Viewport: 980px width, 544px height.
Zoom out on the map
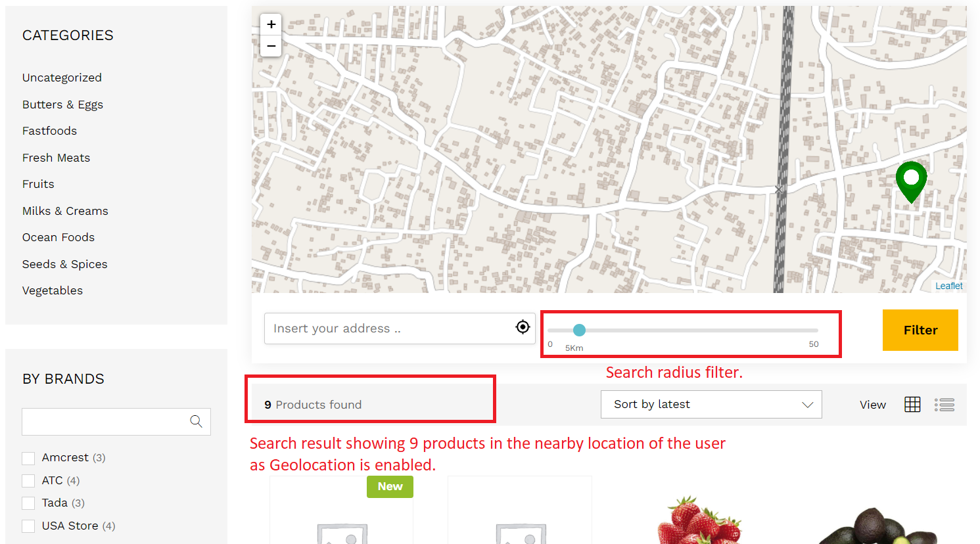[271, 46]
